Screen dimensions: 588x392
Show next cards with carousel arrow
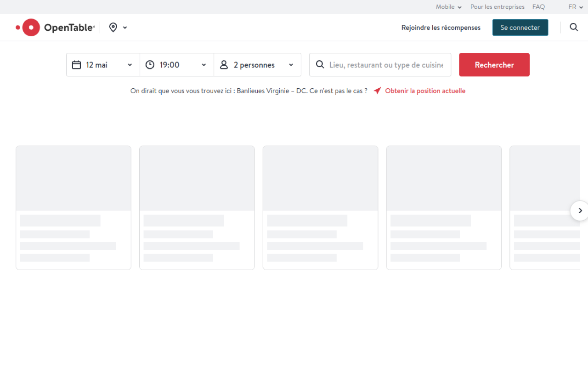tap(580, 210)
